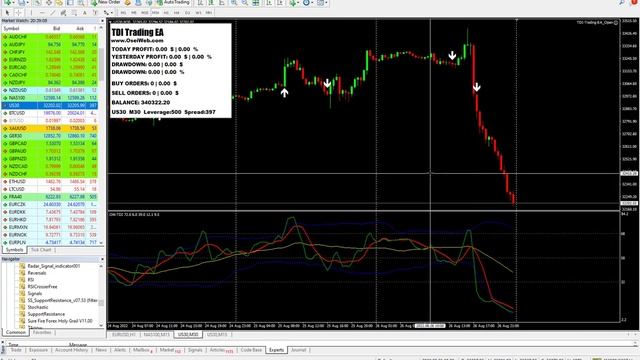Select the Fibonacci retracement tool

tap(74, 13)
